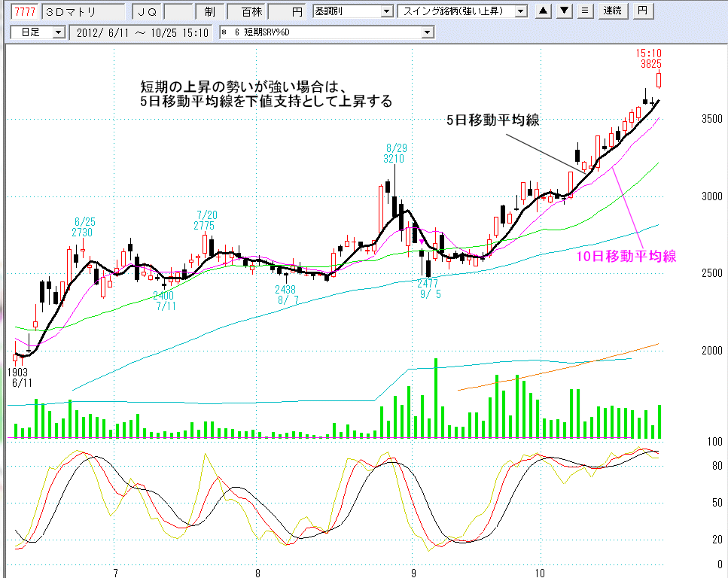Screen dimensions: 728x578
Task: Click the down triangle next-stock icon
Action: [x=564, y=11]
